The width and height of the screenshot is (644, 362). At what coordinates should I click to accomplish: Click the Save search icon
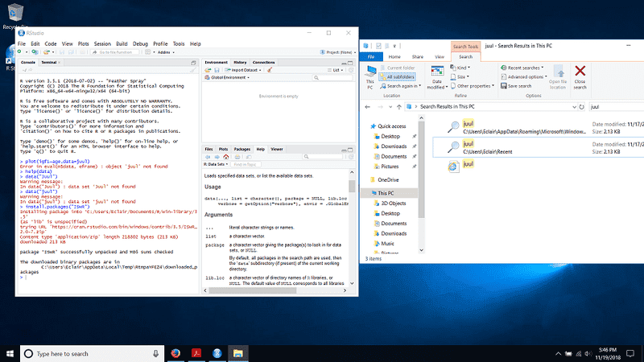coord(516,85)
